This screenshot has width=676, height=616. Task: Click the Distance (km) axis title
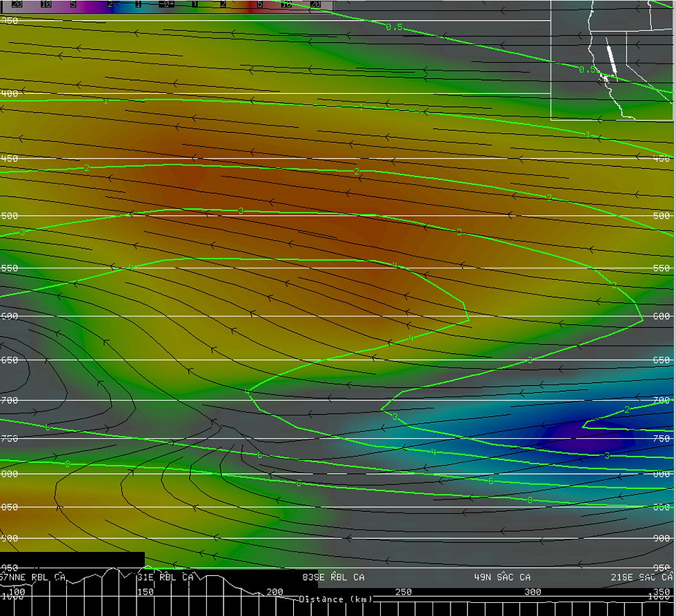pos(336,599)
